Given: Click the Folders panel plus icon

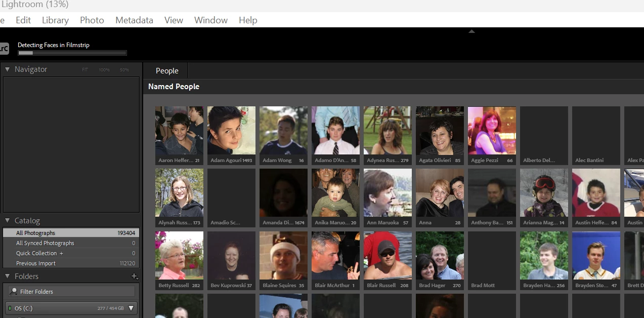Looking at the screenshot, I should (134, 276).
